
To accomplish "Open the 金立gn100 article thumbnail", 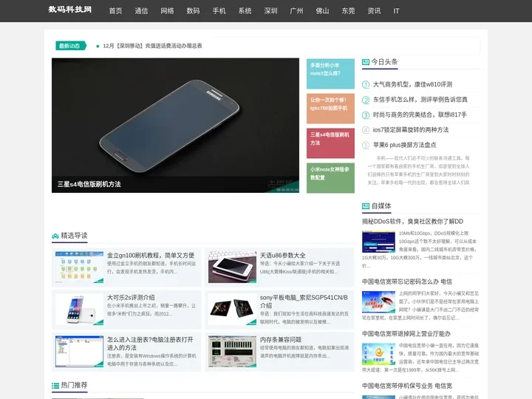I will point(79,267).
